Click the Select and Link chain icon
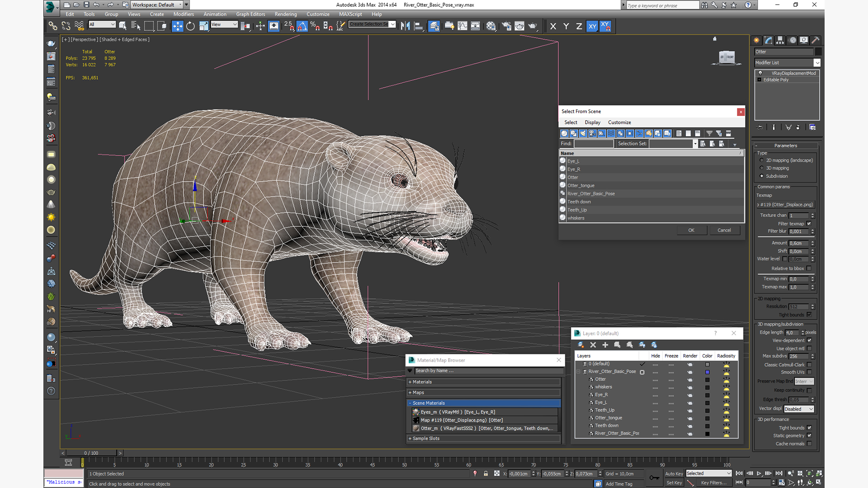Image resolution: width=868 pixels, height=488 pixels. pos(53,26)
